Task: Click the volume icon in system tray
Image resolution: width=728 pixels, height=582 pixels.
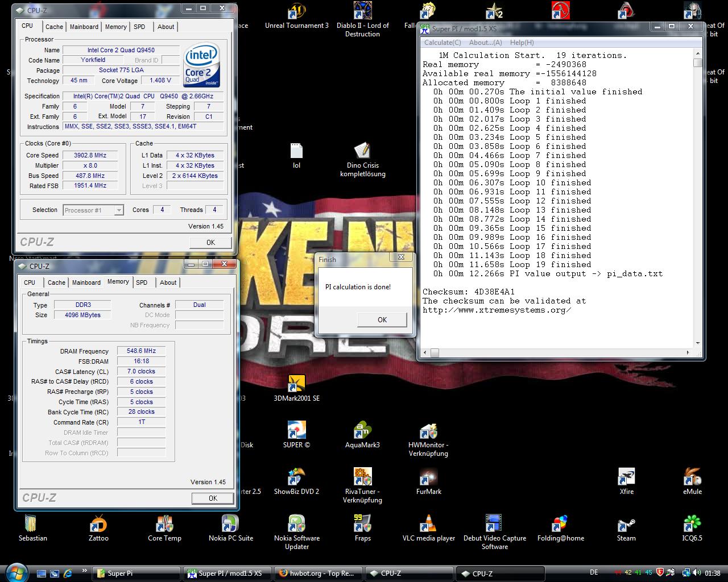Action: 697,573
